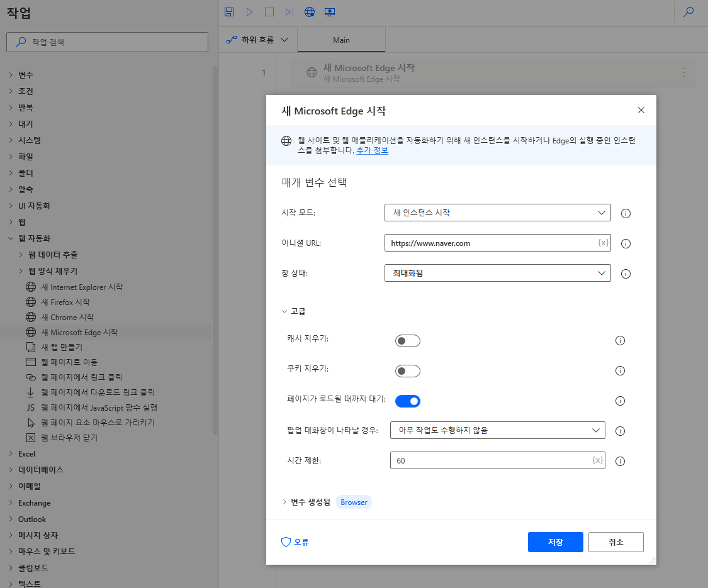This screenshot has height=588, width=708.
Task: Open 시작 모드 dropdown
Action: click(497, 213)
